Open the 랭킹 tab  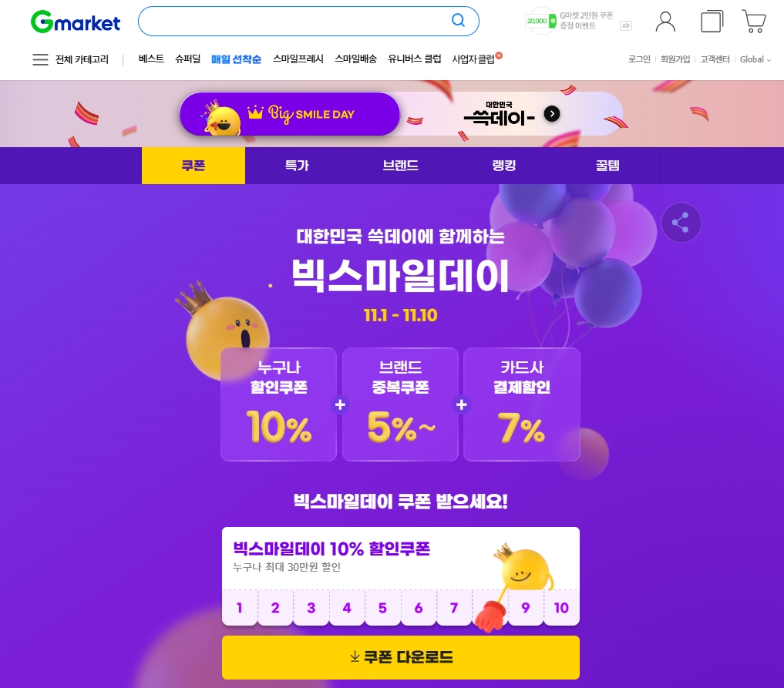click(504, 166)
